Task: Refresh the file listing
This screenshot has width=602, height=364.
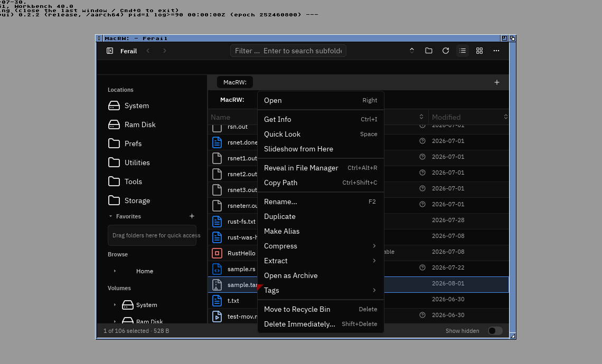Action: (446, 51)
